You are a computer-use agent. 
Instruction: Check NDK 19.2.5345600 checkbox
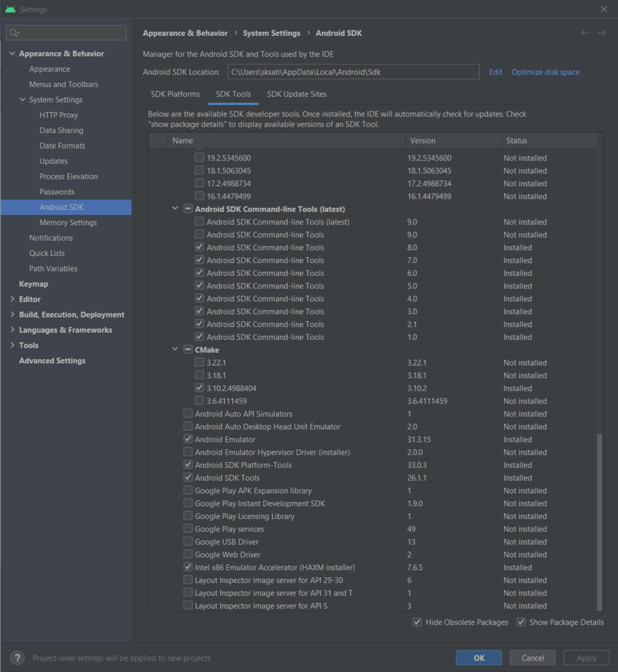click(199, 157)
